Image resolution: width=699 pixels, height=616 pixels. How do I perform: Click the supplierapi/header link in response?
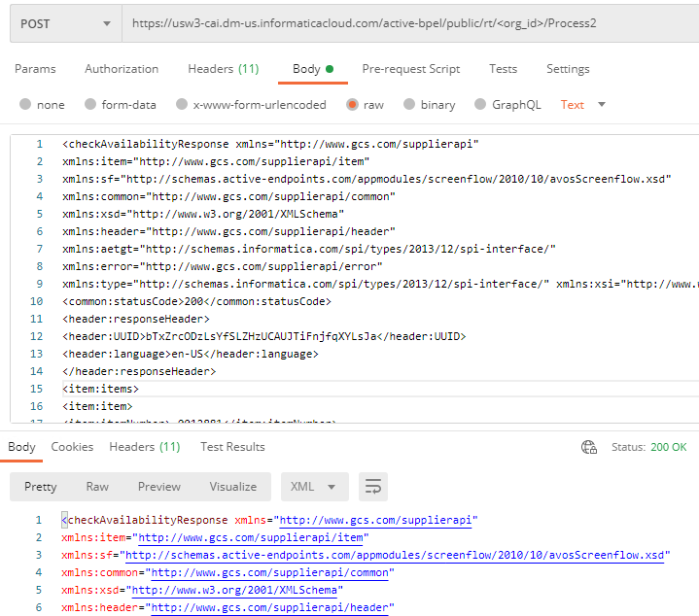(269, 607)
